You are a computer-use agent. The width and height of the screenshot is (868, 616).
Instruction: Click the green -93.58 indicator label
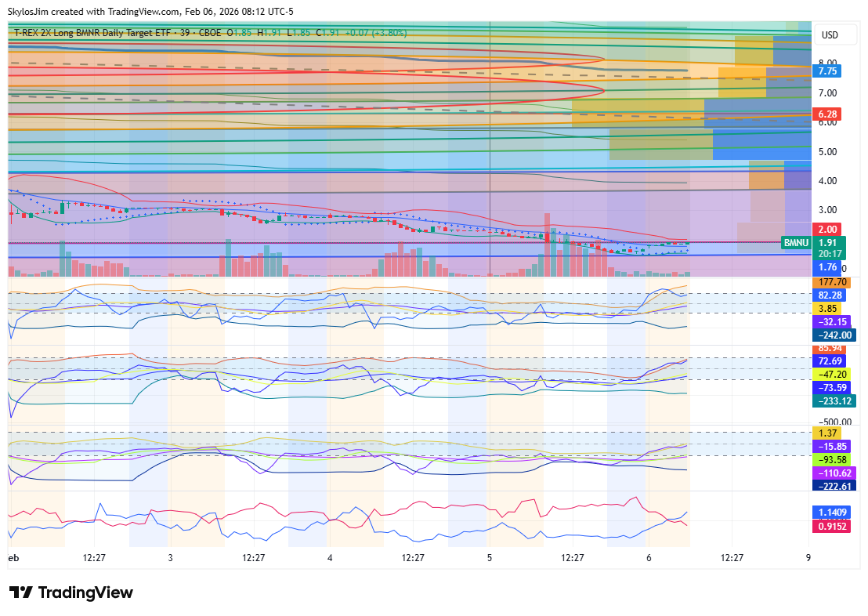click(832, 459)
